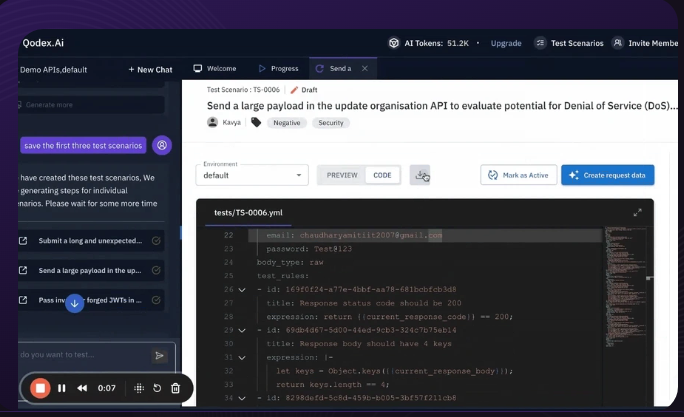This screenshot has height=417, width=684.
Task: Click the Create request data button
Action: pos(607,175)
